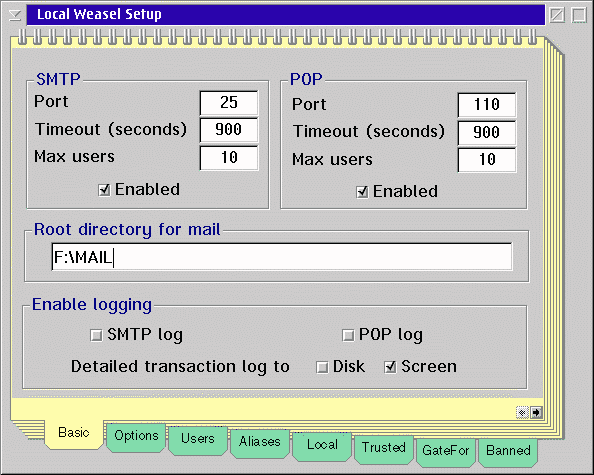The width and height of the screenshot is (594, 475).
Task: Enable the POP log checkbox
Action: (x=348, y=335)
